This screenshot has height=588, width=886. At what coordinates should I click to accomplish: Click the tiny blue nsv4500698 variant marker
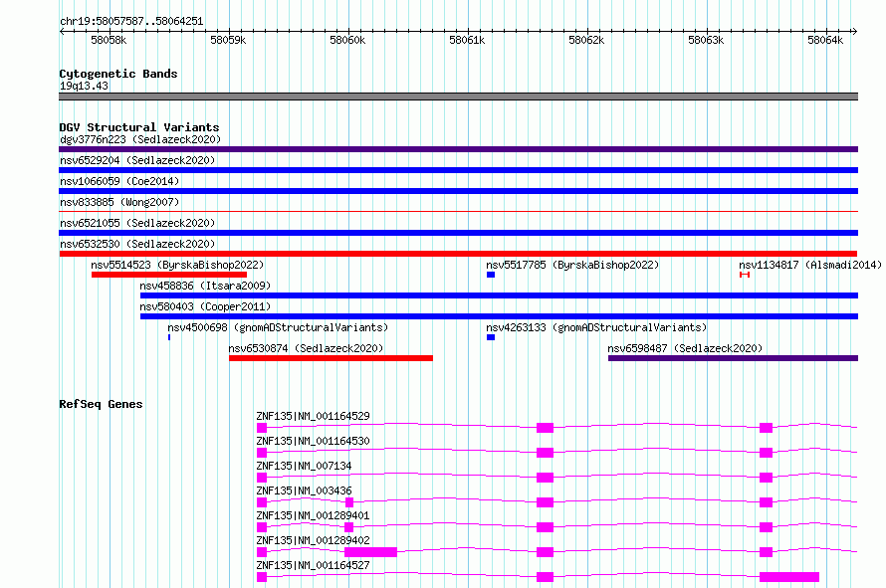pyautogui.click(x=169, y=337)
